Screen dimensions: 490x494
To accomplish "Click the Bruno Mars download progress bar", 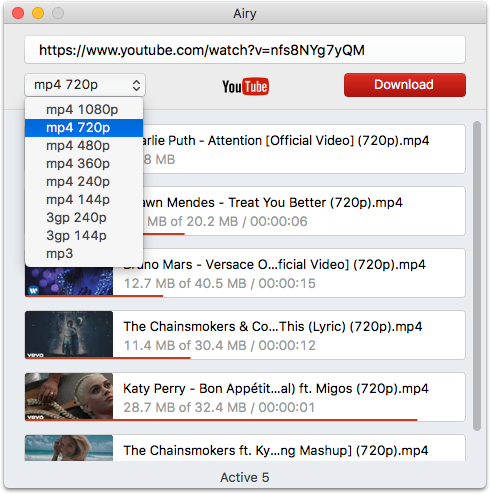I will click(x=94, y=296).
